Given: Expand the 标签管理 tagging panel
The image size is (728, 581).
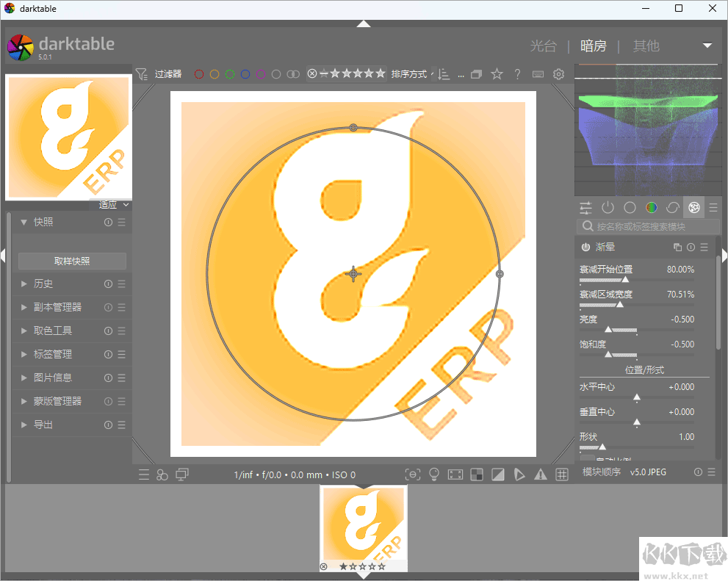Looking at the screenshot, I should [x=24, y=354].
